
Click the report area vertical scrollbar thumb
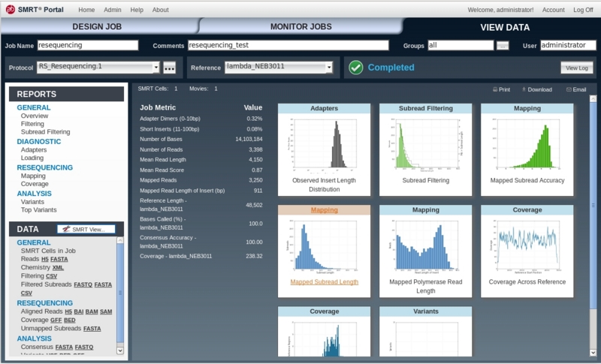(593, 205)
